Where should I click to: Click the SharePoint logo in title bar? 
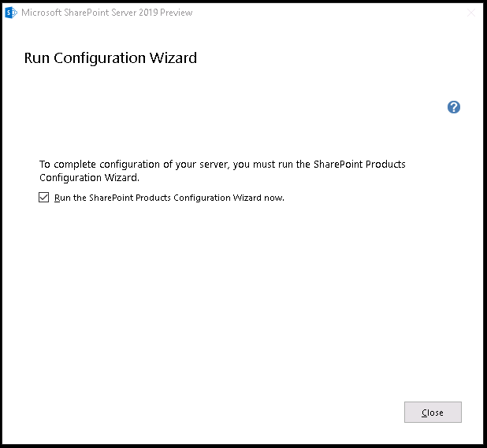coord(11,13)
